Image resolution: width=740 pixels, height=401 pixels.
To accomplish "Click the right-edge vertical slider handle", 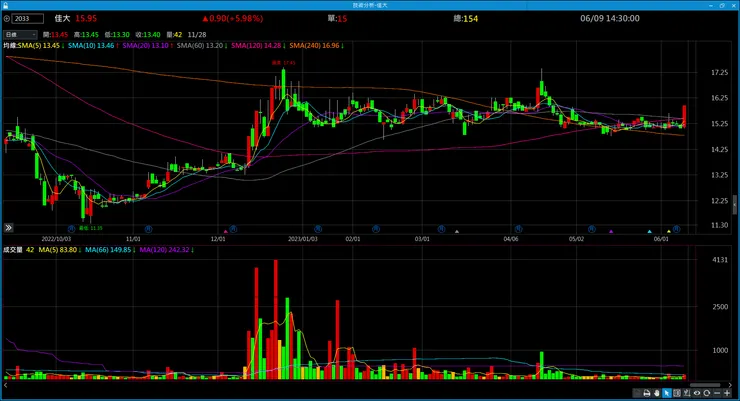I will [734, 205].
